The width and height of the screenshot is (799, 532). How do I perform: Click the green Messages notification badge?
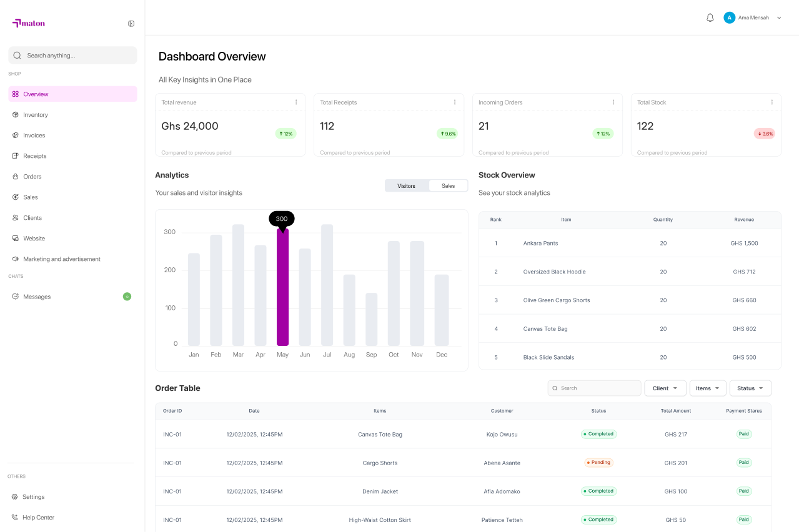[x=127, y=297]
